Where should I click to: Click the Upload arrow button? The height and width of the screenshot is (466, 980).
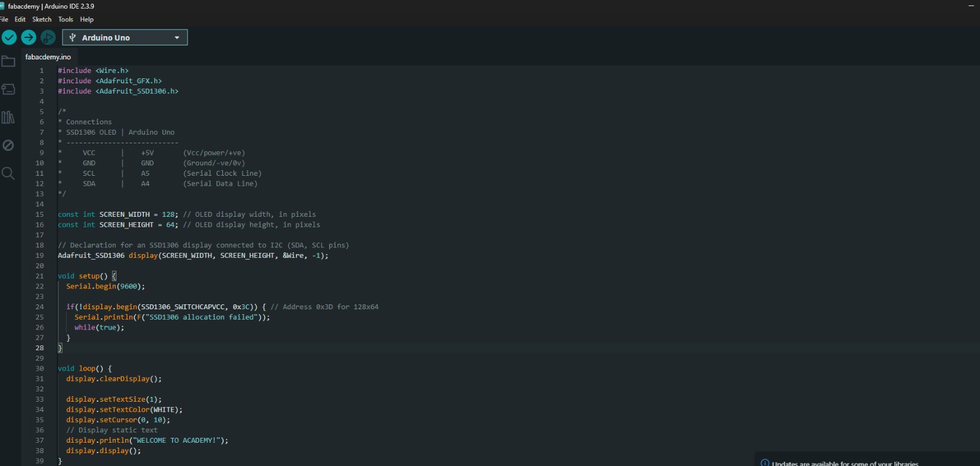tap(29, 37)
